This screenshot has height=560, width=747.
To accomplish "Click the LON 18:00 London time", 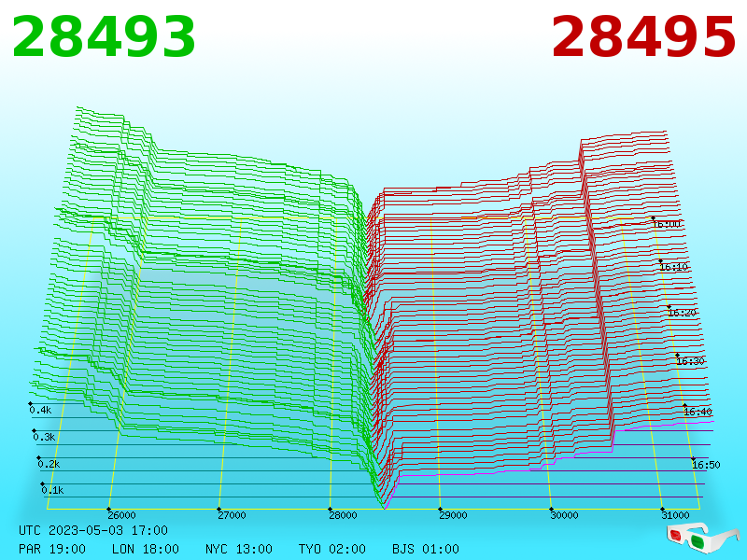I will click(146, 549).
